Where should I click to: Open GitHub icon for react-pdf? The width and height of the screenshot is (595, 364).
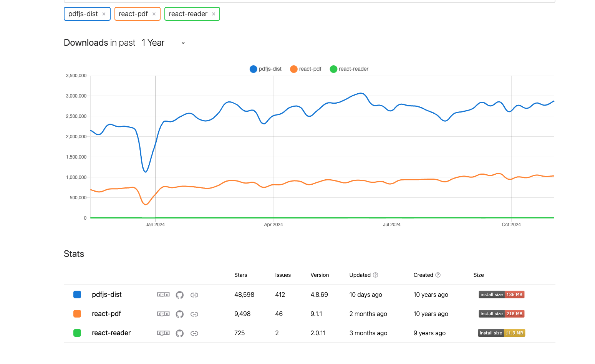(x=179, y=314)
